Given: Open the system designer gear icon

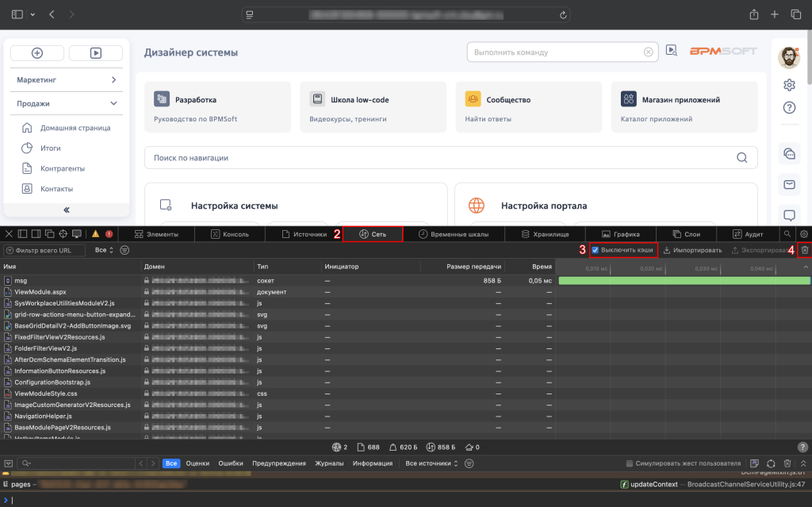Looking at the screenshot, I should [x=789, y=84].
